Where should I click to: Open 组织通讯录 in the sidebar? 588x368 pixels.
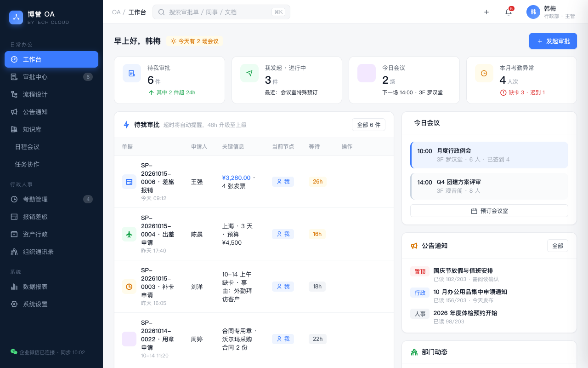click(x=51, y=252)
